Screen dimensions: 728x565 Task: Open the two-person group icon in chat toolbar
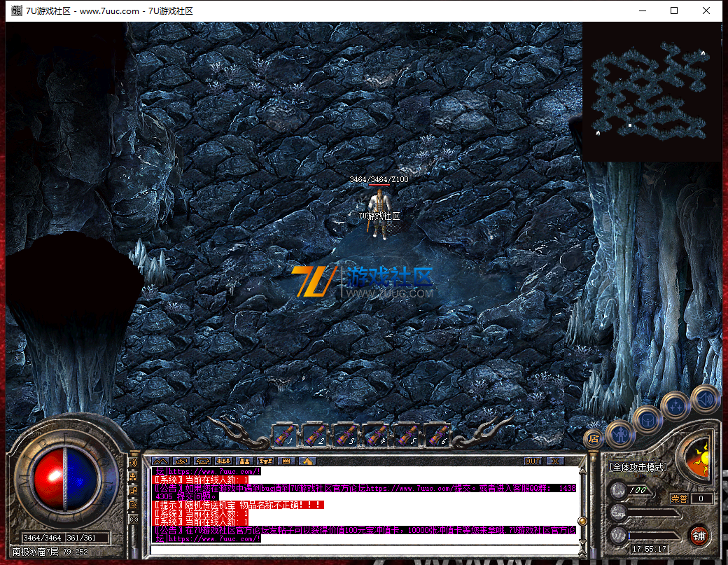coord(245,461)
